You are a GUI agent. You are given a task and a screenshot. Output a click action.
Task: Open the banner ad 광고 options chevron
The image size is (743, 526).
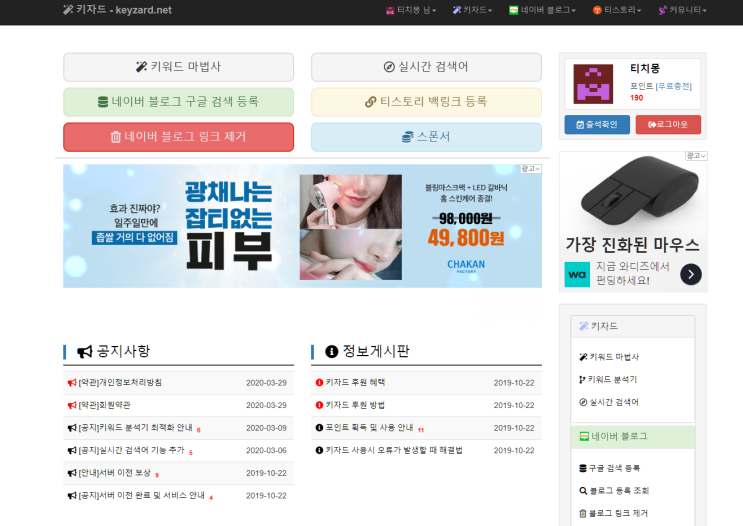[x=531, y=169]
